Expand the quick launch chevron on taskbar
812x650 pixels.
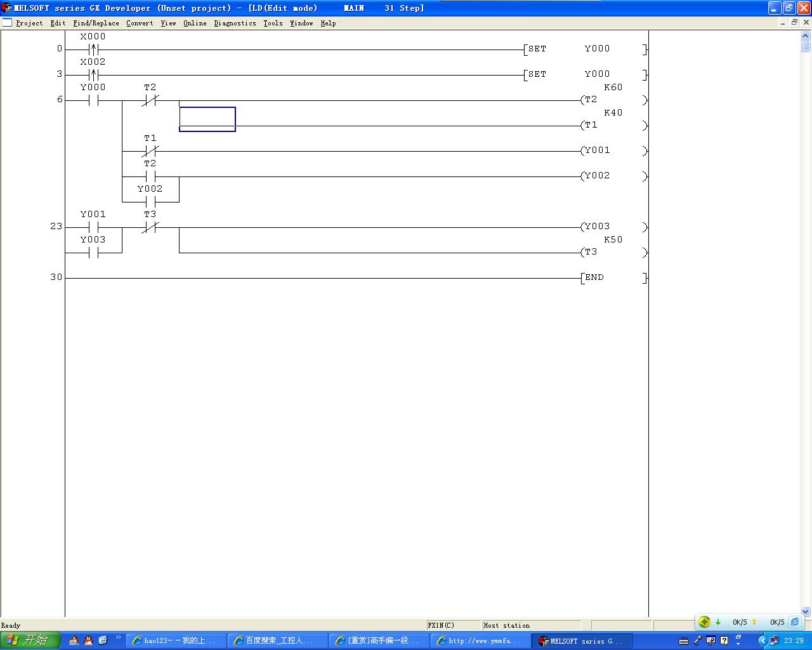pyautogui.click(x=118, y=637)
